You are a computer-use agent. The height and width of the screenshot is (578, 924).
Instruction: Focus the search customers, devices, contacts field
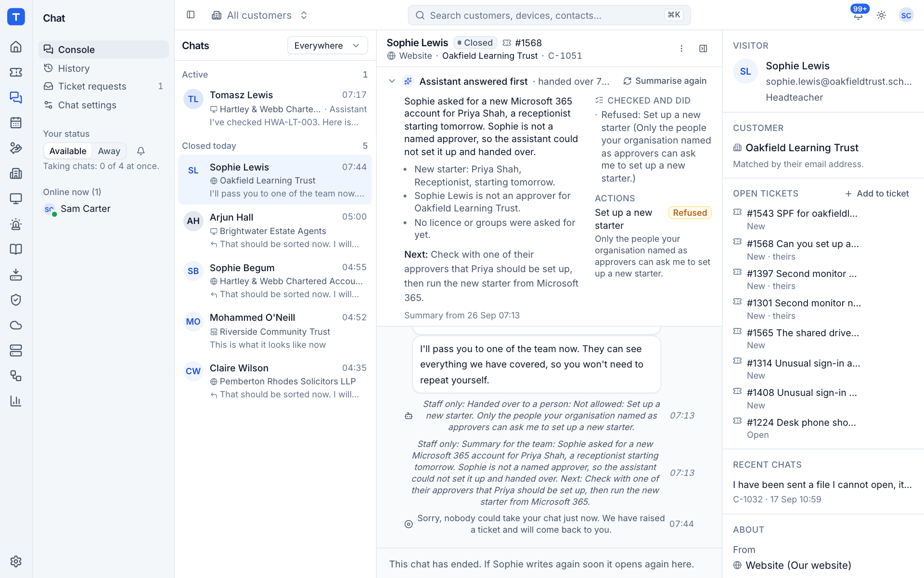click(x=549, y=15)
